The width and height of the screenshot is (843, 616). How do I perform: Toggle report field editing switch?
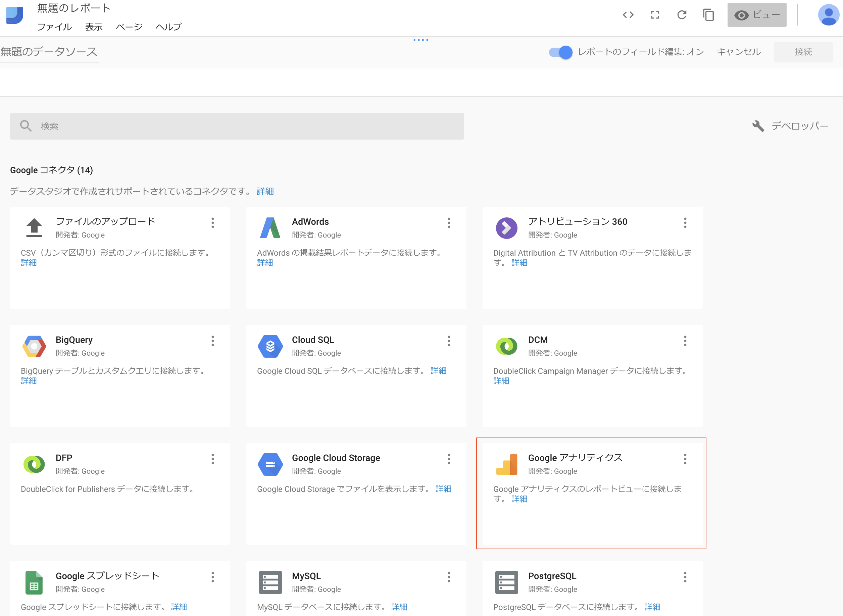[560, 52]
